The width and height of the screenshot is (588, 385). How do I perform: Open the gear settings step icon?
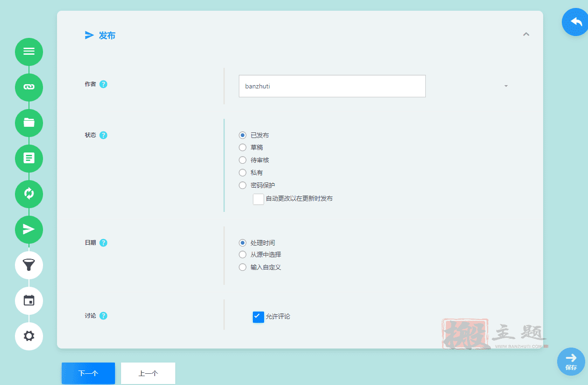29,336
